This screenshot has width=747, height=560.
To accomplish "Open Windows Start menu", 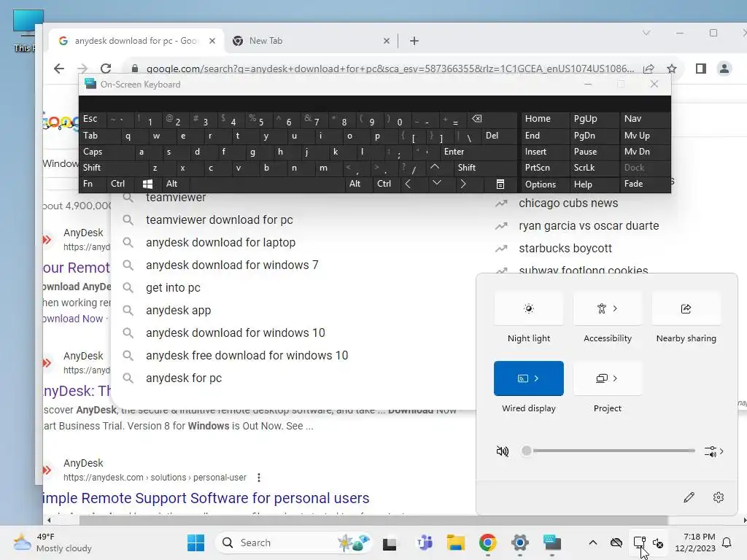I will click(x=196, y=542).
